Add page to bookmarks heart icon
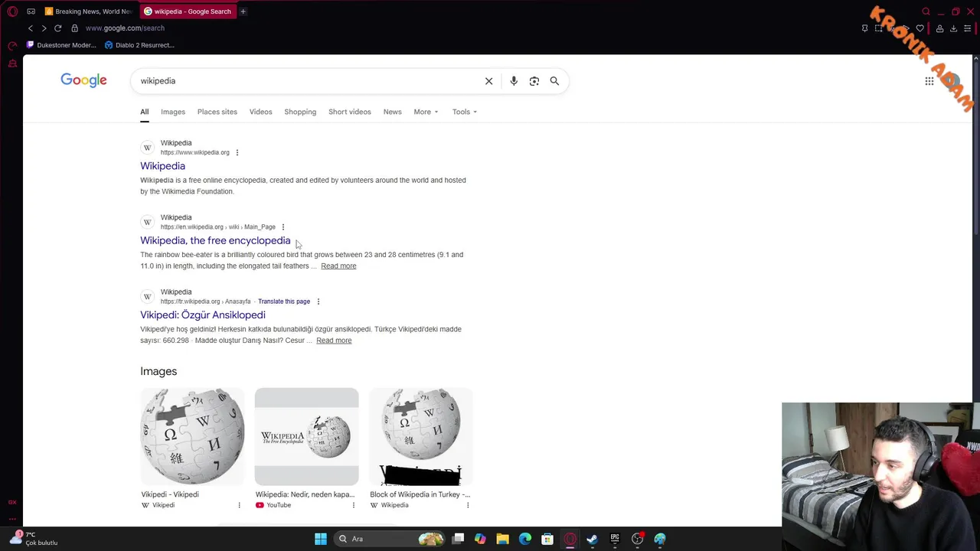 (x=920, y=28)
